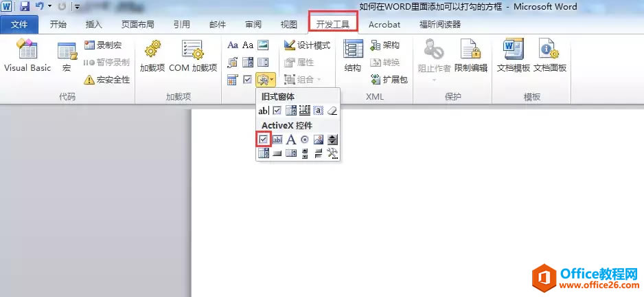Open Customize Quick Access Toolbar dropdown
The image size is (644, 297).
coord(77,7)
